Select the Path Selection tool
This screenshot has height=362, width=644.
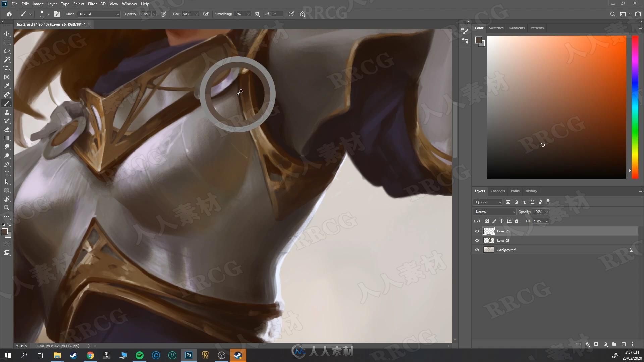coord(7,182)
